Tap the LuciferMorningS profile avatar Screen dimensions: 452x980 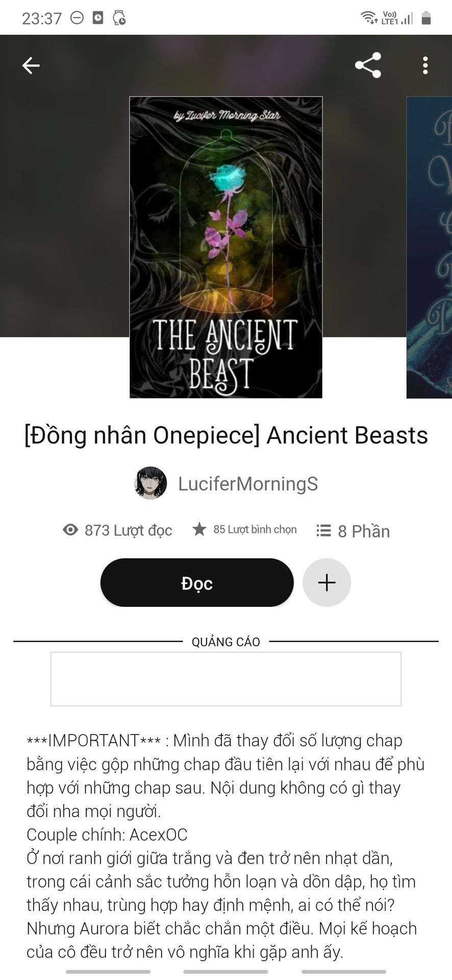click(150, 483)
